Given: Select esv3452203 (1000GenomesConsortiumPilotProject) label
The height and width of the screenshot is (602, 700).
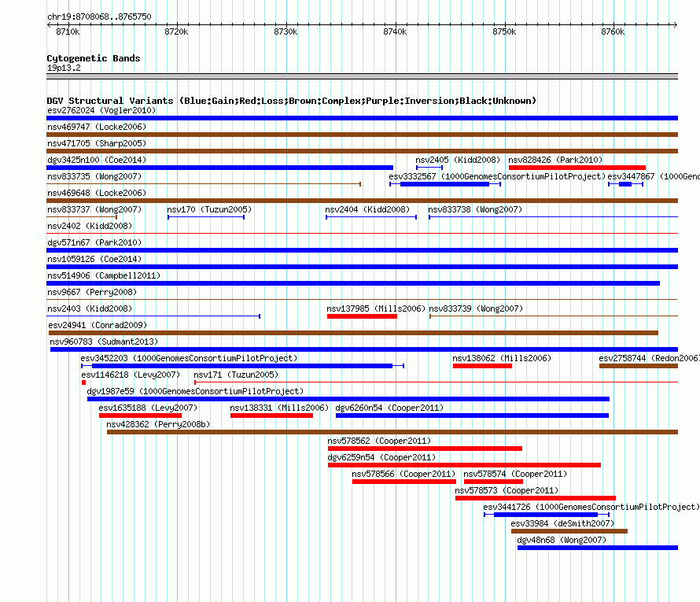Looking at the screenshot, I should [189, 358].
